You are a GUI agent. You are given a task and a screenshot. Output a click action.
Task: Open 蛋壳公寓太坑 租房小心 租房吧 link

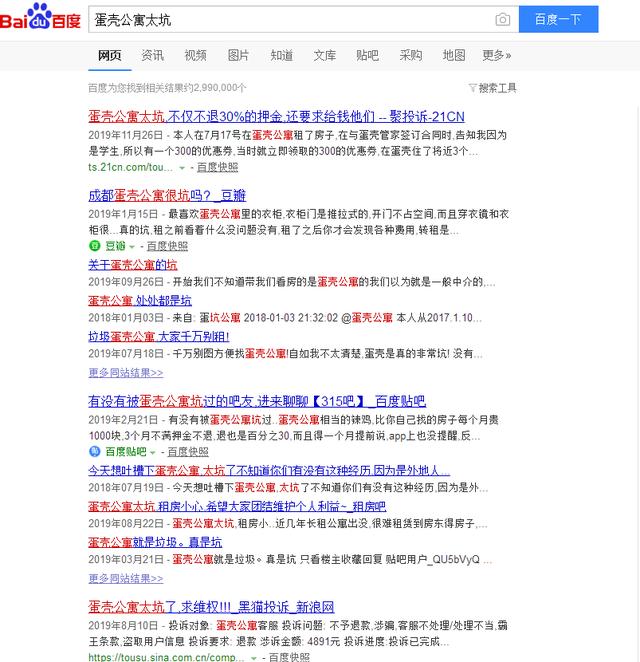[237, 507]
